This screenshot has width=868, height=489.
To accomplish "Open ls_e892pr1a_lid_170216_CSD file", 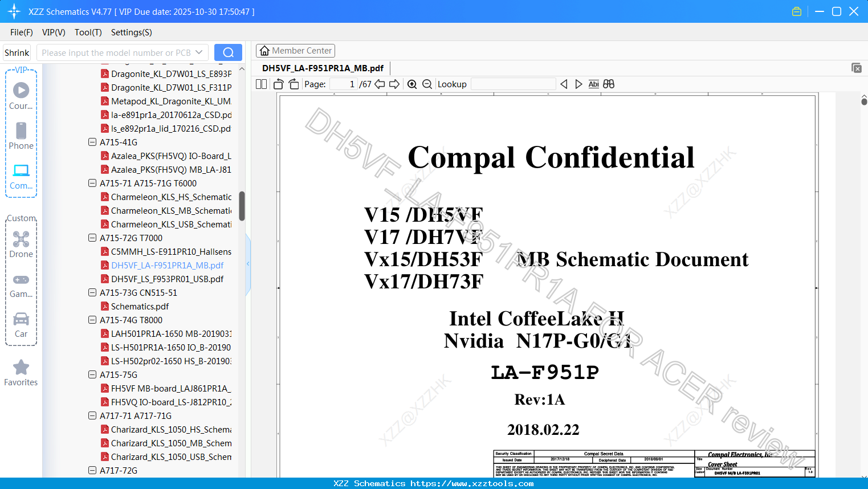I will pyautogui.click(x=166, y=128).
